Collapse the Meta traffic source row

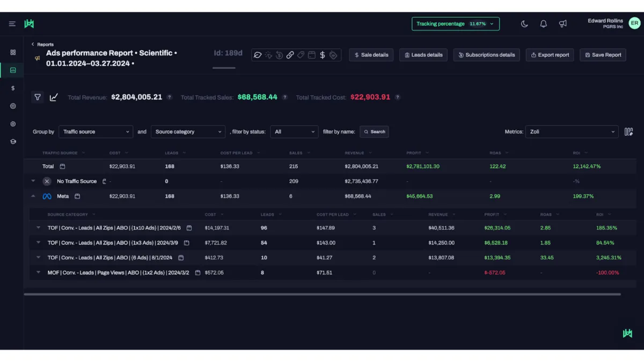33,196
